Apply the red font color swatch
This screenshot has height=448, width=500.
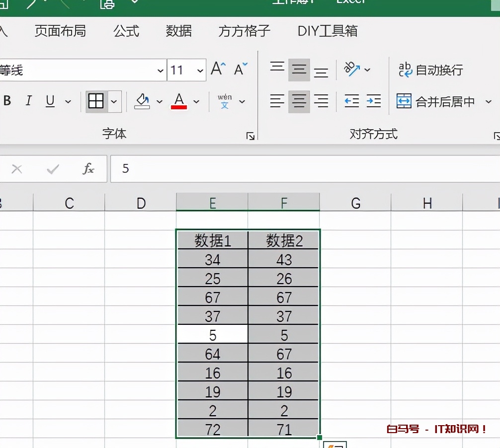pos(179,101)
